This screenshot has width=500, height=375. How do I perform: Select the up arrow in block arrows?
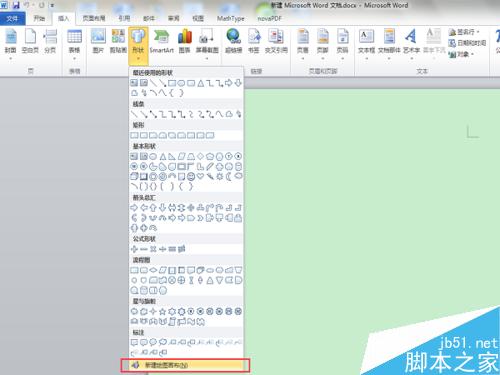tap(153, 208)
